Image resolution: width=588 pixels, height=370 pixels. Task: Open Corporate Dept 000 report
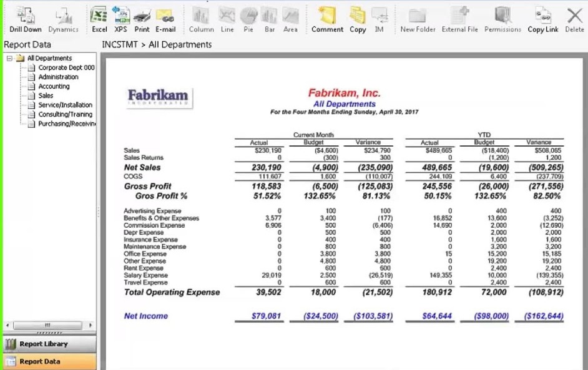coord(66,67)
